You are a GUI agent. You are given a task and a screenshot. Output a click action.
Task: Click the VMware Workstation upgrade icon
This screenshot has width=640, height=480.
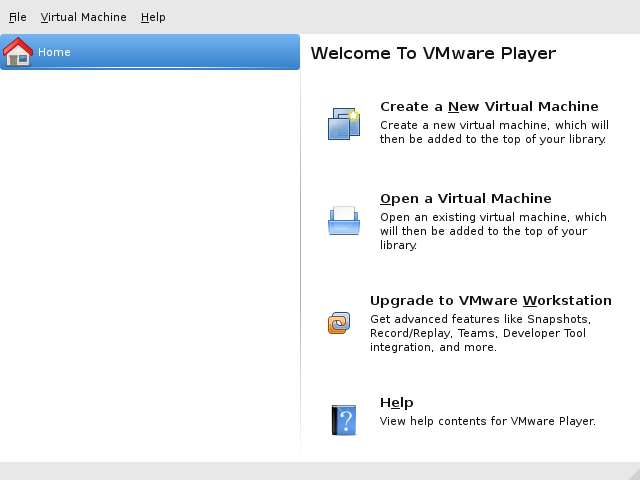[339, 323]
